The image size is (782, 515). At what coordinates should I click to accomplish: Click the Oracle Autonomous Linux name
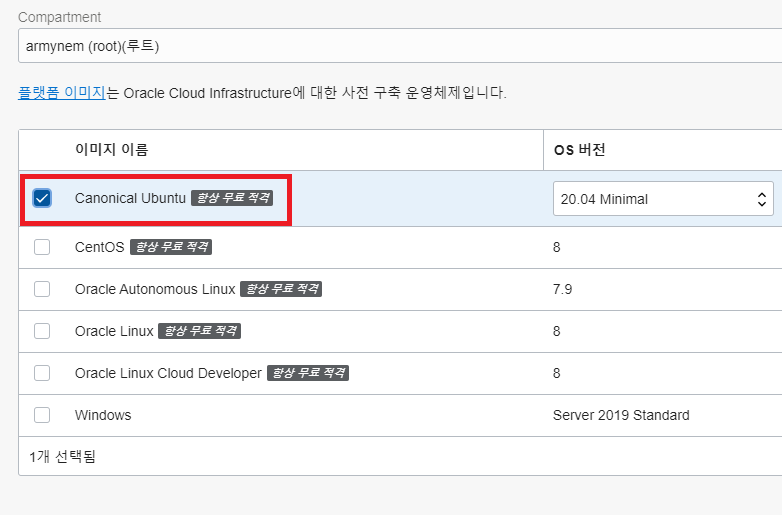point(155,289)
